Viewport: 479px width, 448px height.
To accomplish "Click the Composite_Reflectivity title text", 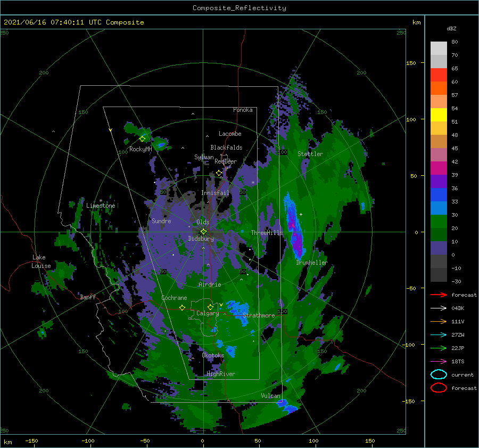I will tap(240, 8).
